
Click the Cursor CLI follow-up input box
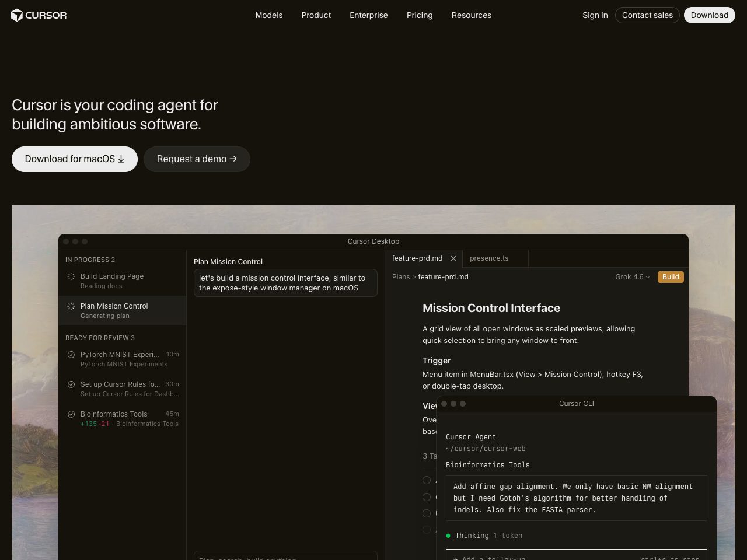click(x=577, y=555)
